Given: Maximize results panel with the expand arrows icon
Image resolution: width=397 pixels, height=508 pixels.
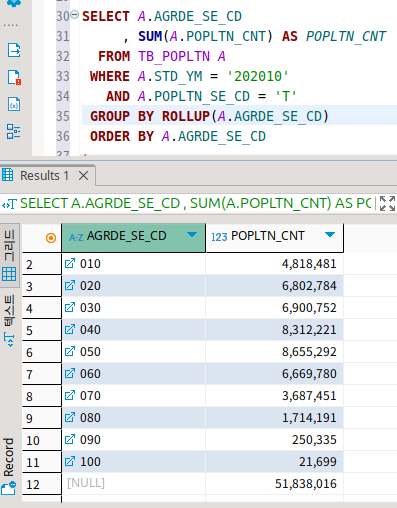Looking at the screenshot, I should pyautogui.click(x=387, y=203).
